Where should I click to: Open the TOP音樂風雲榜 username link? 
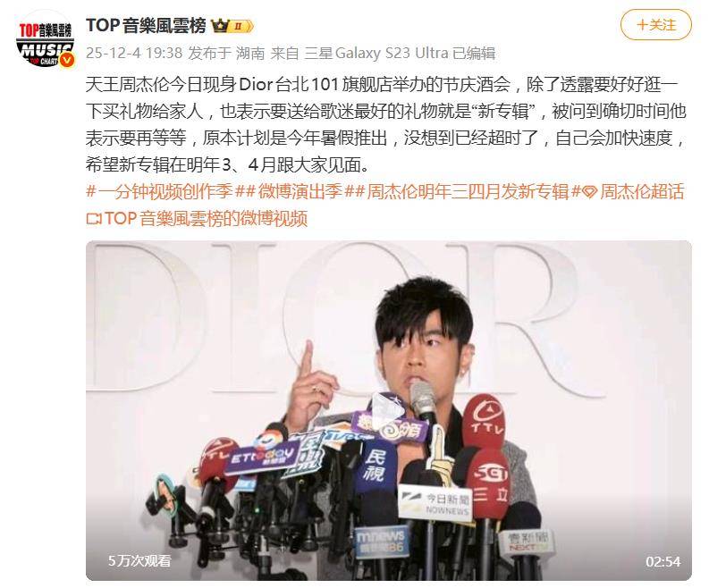[x=146, y=26]
